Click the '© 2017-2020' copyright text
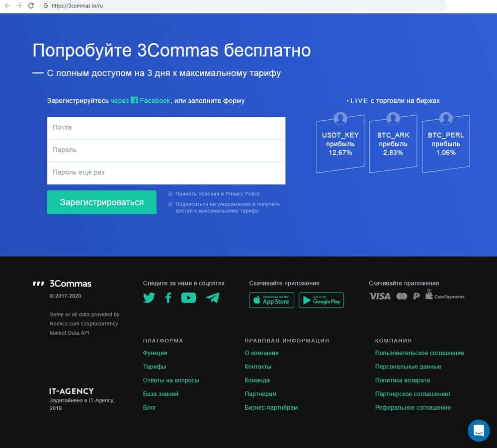Screen dimensions: 497x448 65,296
